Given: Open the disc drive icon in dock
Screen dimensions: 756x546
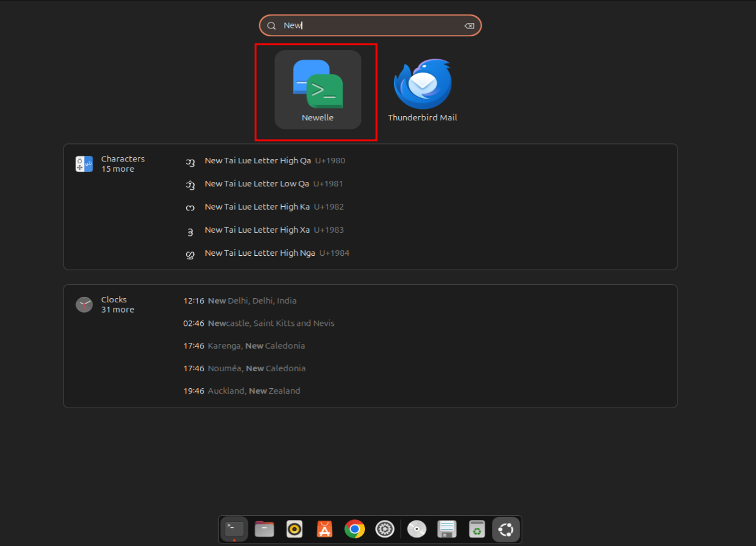Looking at the screenshot, I should coord(417,529).
